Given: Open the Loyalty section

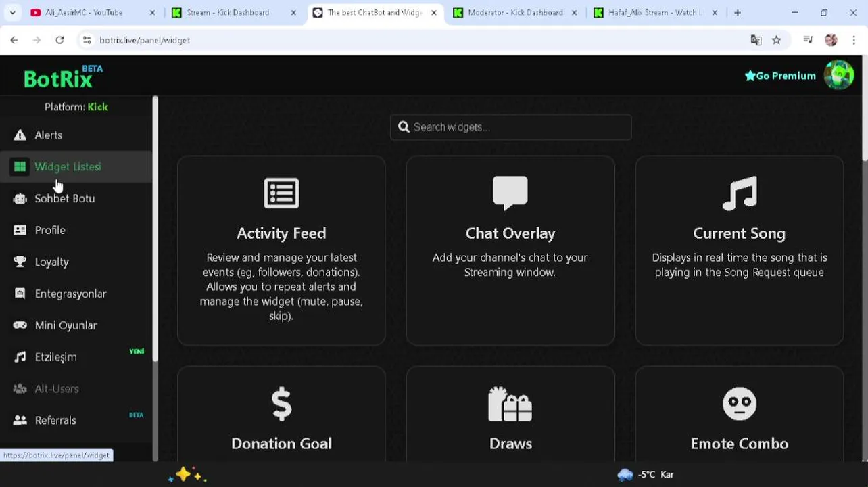Looking at the screenshot, I should (76, 262).
